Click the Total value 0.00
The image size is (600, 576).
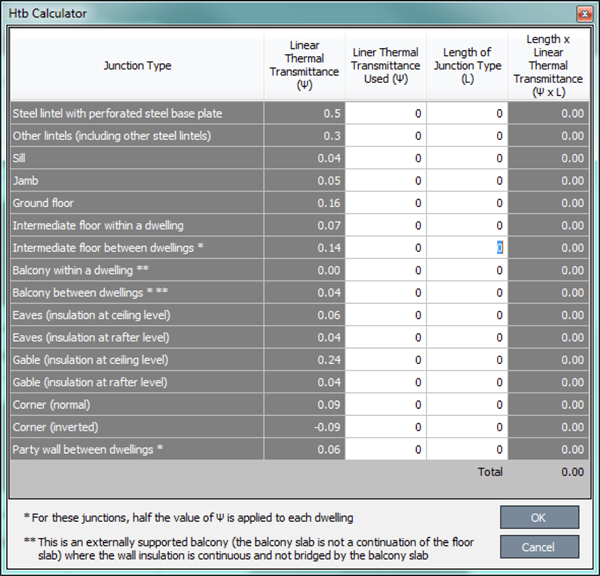tap(572, 472)
